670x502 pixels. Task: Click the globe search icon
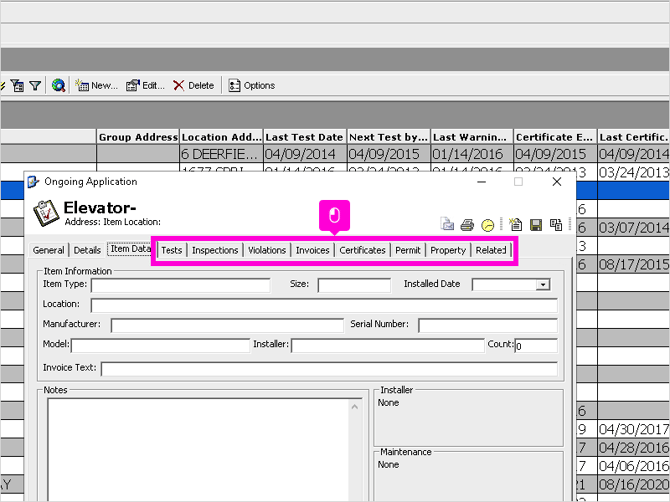pyautogui.click(x=58, y=85)
